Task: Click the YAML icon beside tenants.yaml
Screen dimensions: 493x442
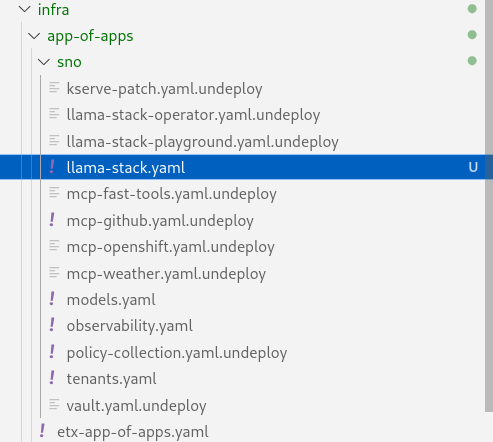Action: tap(52, 378)
